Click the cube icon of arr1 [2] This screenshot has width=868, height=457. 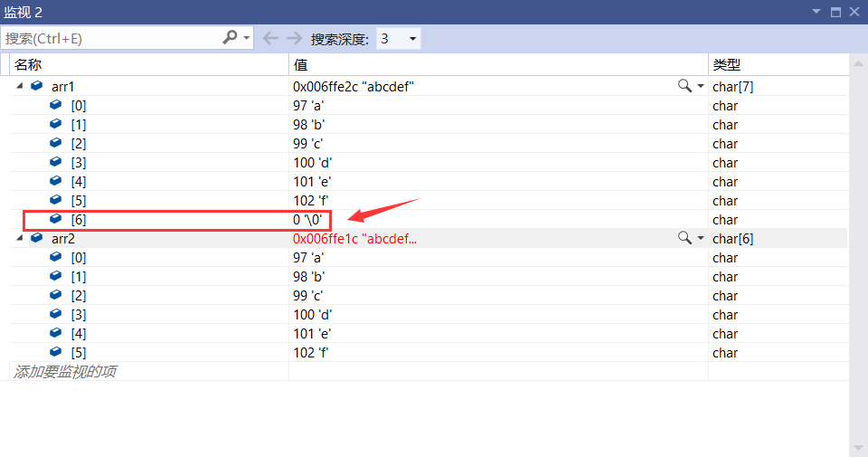[x=56, y=143]
